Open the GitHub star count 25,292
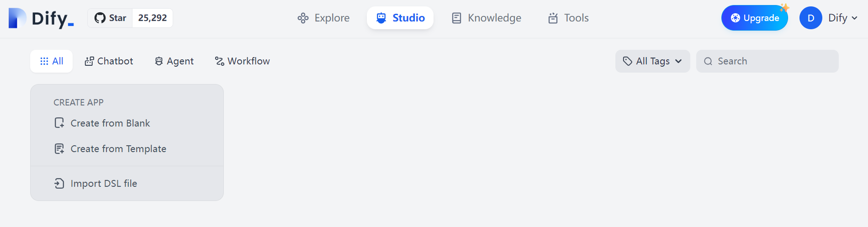 click(x=153, y=18)
